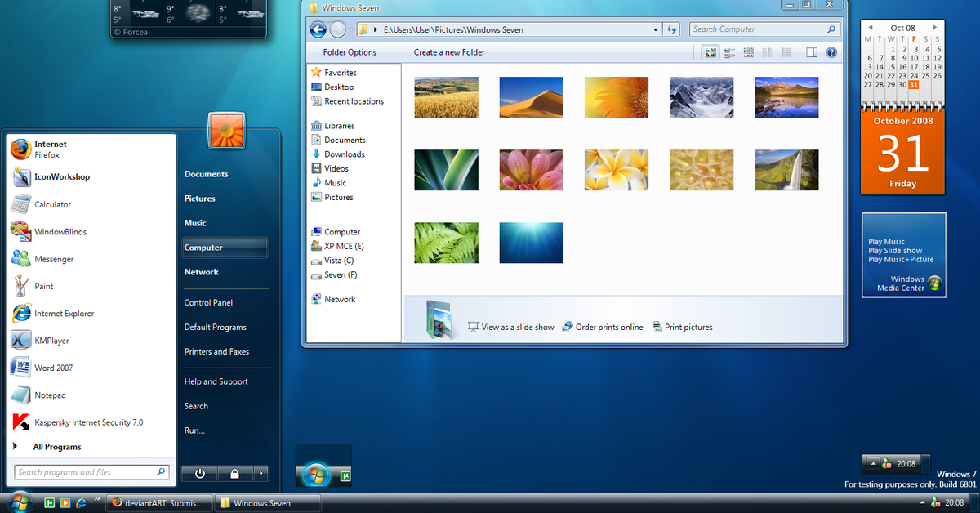Select the tiles view icon

click(729, 52)
